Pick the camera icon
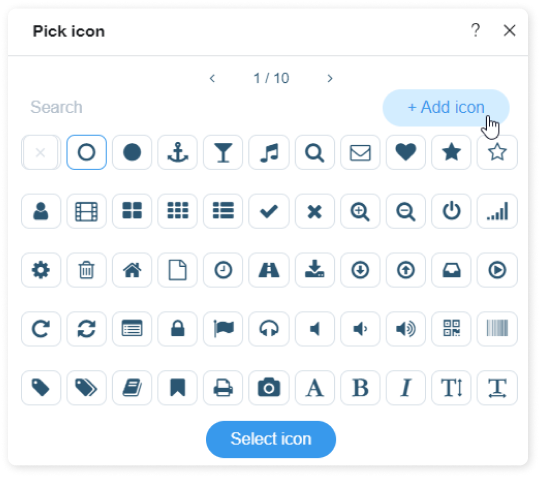 tap(269, 388)
